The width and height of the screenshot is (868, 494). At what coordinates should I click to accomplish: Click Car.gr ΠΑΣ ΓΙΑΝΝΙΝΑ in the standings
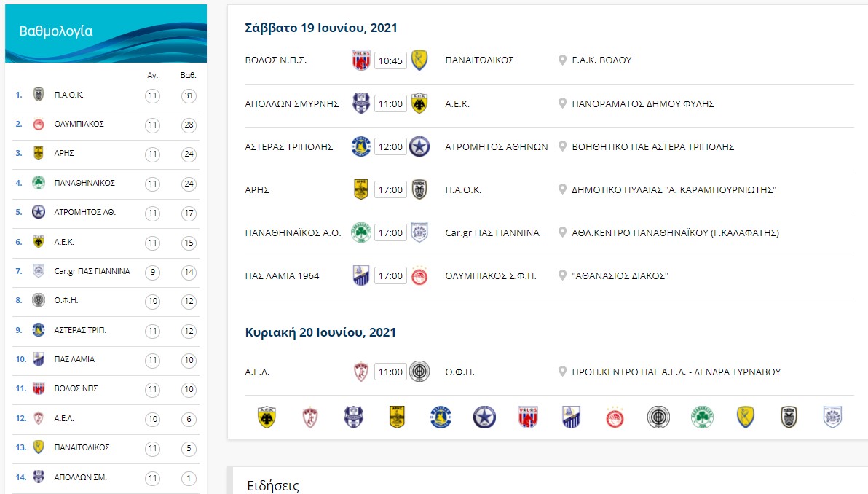click(92, 271)
